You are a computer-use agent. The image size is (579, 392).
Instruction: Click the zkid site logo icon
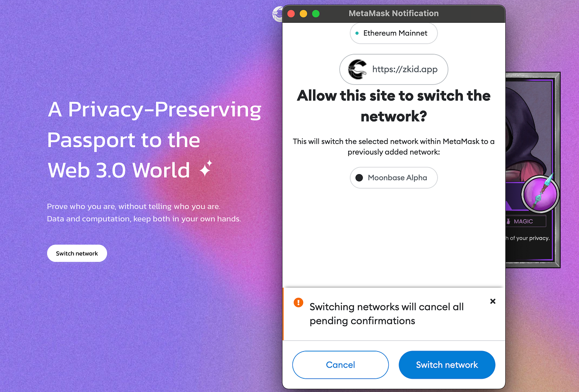tap(357, 69)
